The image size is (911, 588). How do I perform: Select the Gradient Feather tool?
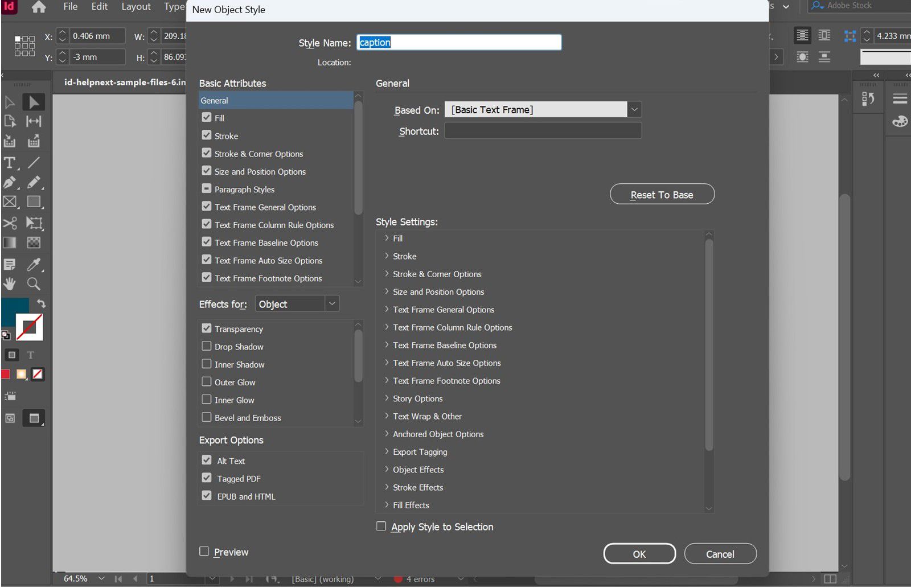tap(34, 242)
